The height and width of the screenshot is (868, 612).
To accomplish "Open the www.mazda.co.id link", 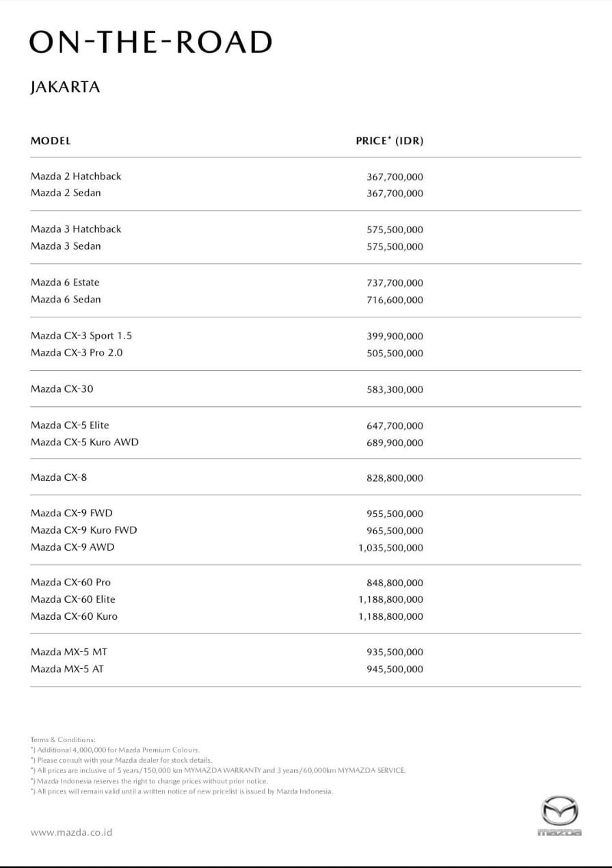I will (71, 832).
